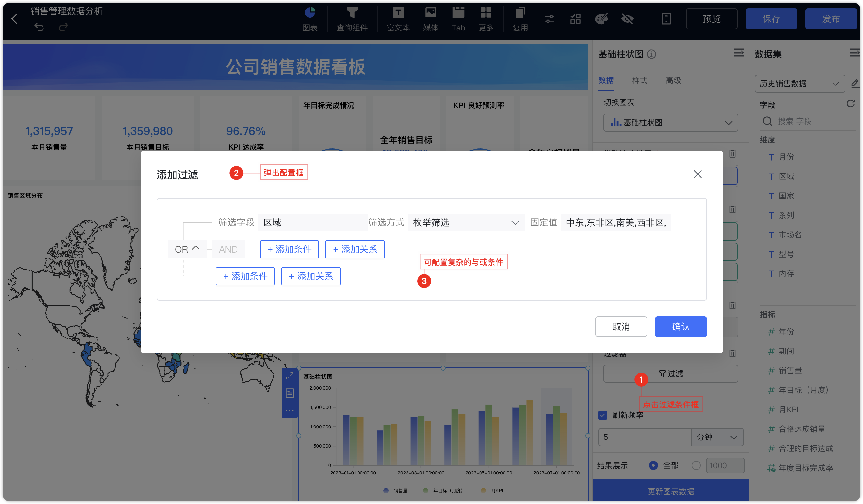The height and width of the screenshot is (504, 863).
Task: Select the 月份 dimension field
Action: click(x=786, y=157)
